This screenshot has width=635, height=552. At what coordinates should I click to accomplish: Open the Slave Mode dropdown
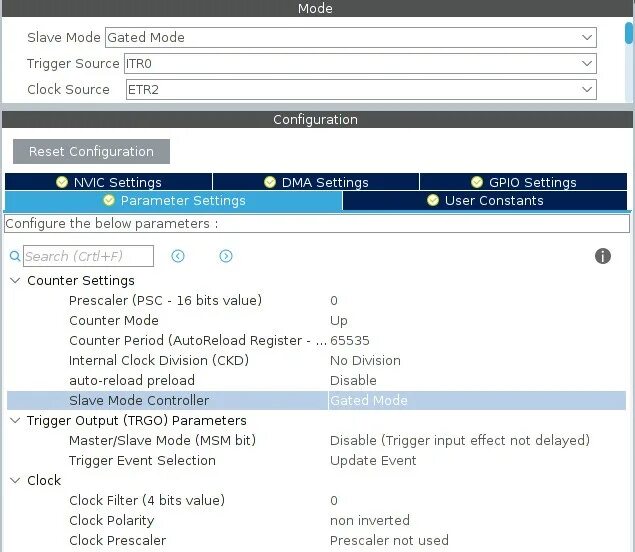coord(351,37)
